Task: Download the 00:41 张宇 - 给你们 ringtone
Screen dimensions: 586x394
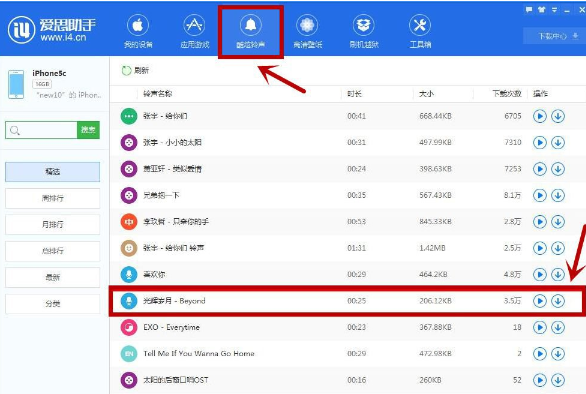Action: coord(558,116)
